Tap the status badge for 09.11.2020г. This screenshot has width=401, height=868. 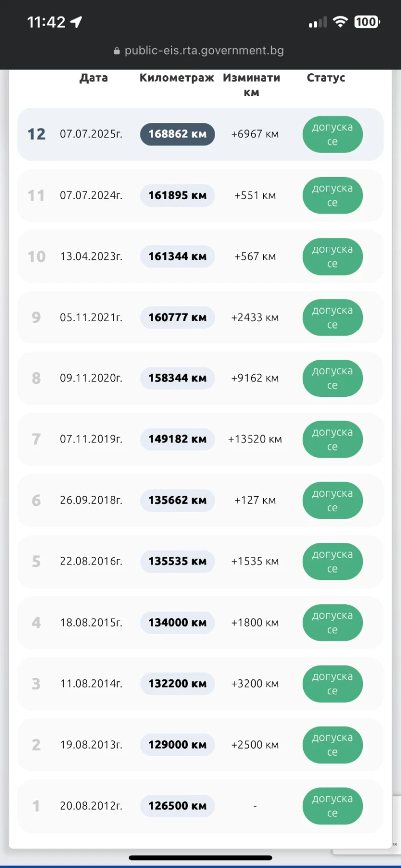[332, 378]
